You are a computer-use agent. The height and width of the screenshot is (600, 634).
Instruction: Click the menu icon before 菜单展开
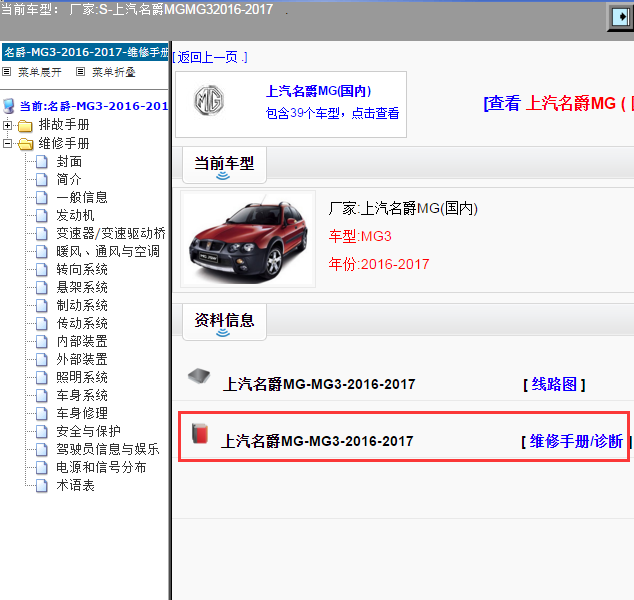click(6, 72)
